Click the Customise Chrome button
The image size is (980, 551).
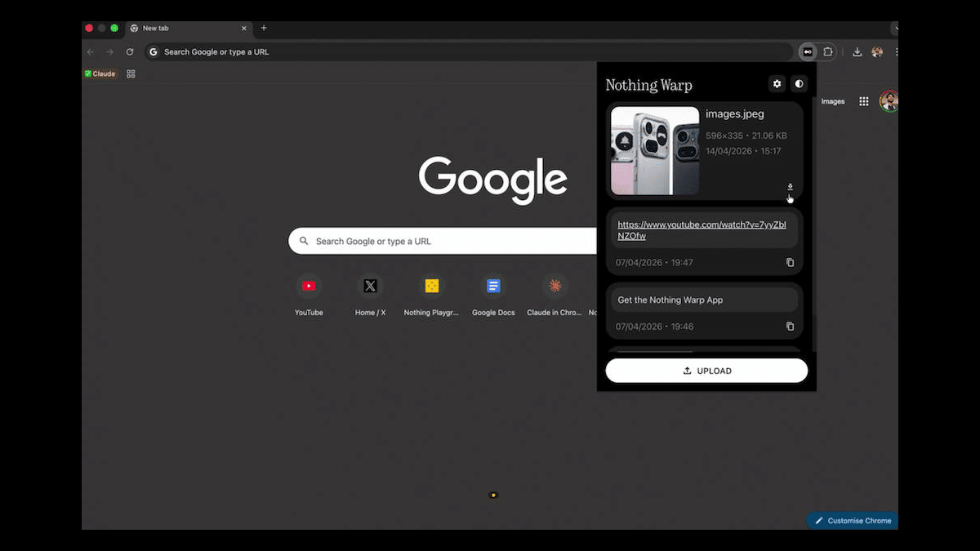[x=853, y=521]
